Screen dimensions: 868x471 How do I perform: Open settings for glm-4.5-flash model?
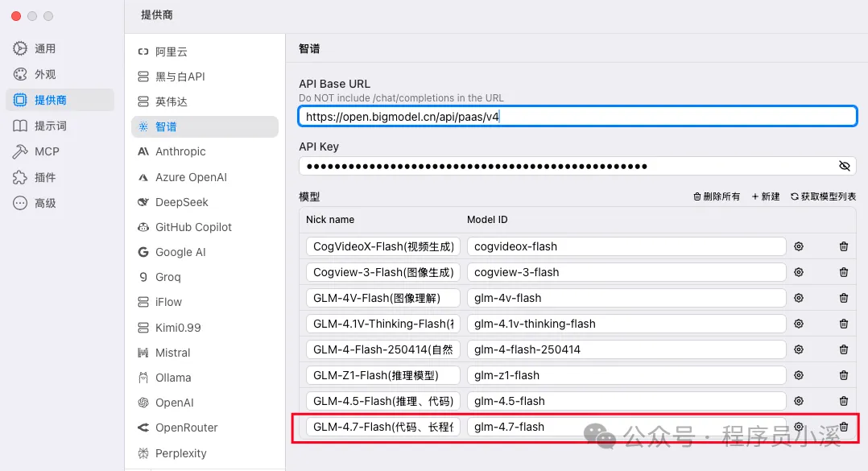(798, 401)
